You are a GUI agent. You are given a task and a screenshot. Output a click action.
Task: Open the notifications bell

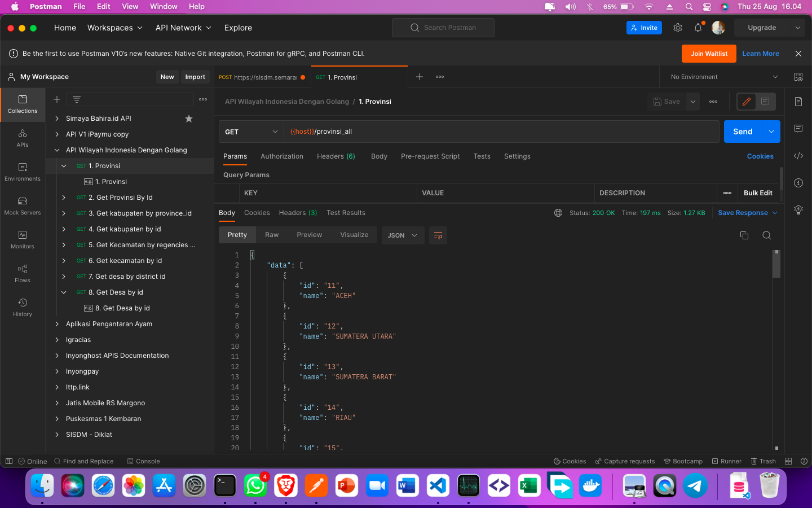(698, 27)
